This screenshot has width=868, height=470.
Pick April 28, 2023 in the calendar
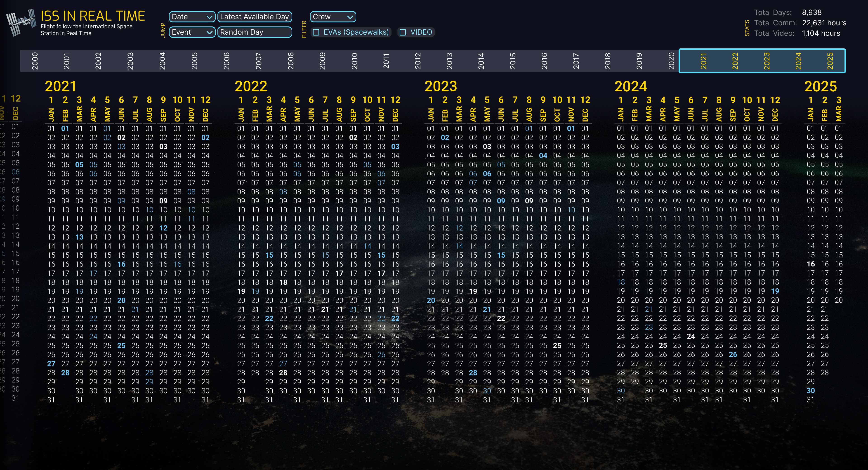473,373
